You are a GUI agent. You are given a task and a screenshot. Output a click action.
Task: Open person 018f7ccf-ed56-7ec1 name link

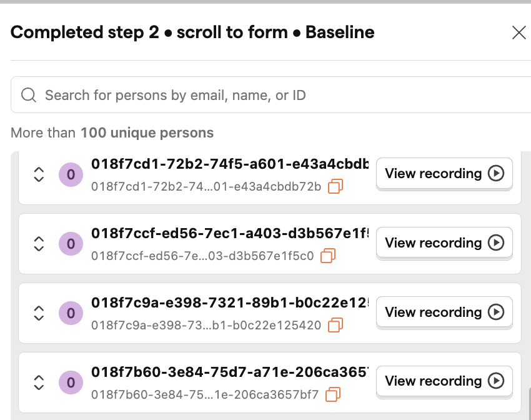231,233
